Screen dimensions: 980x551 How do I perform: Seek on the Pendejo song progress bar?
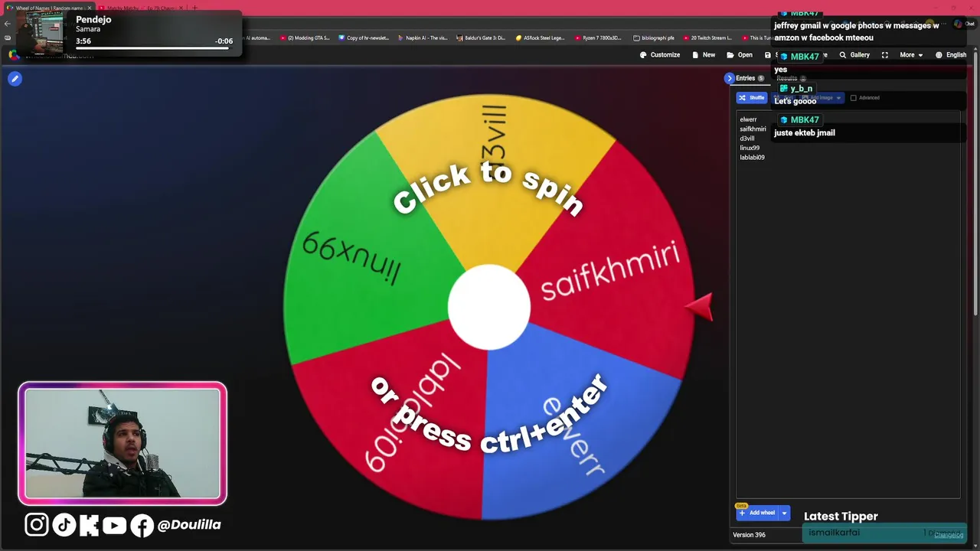pos(153,49)
